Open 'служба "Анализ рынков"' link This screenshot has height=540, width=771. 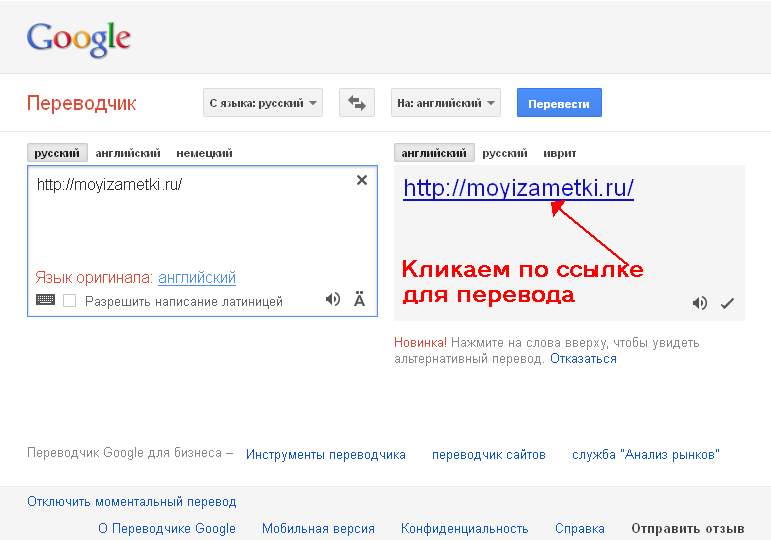646,454
